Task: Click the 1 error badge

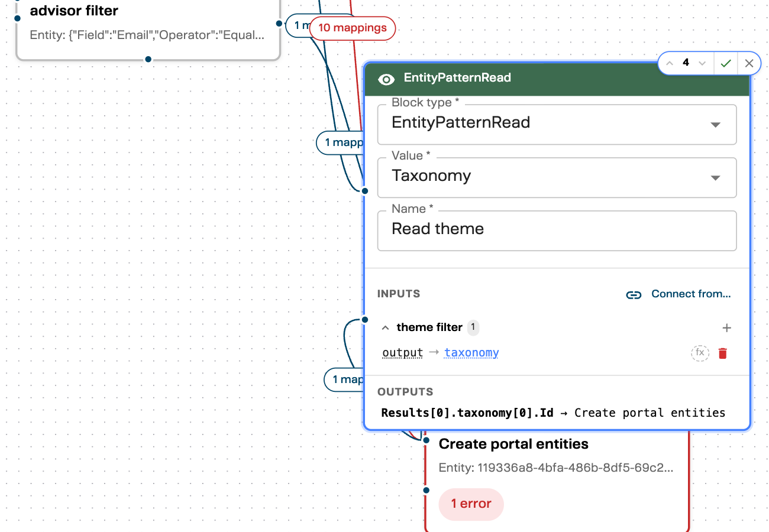Action: pyautogui.click(x=471, y=504)
